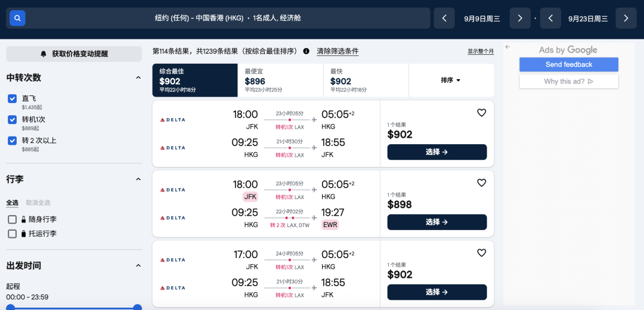644x310 pixels.
Task: Click the blue search magnifier icon
Action: (x=17, y=18)
